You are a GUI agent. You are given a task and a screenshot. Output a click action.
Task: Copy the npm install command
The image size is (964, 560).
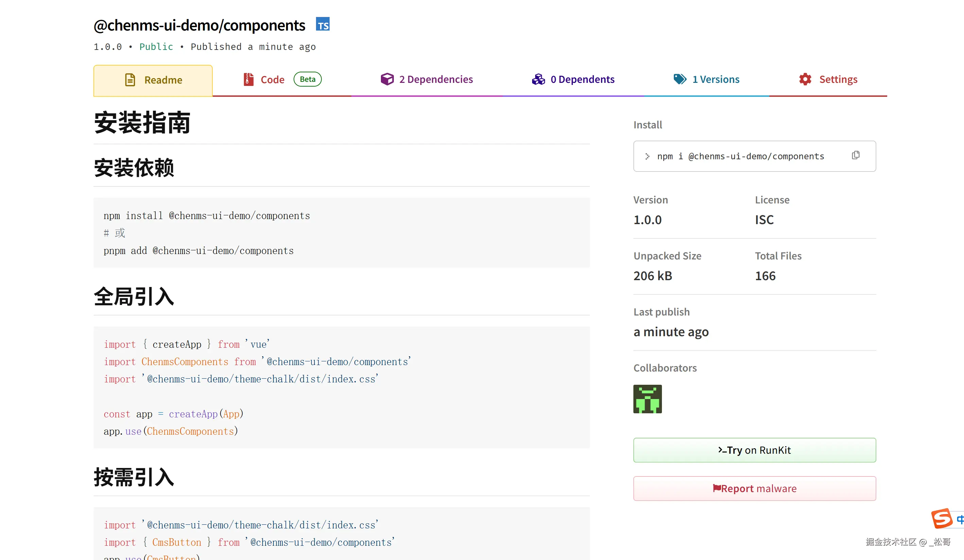click(856, 155)
